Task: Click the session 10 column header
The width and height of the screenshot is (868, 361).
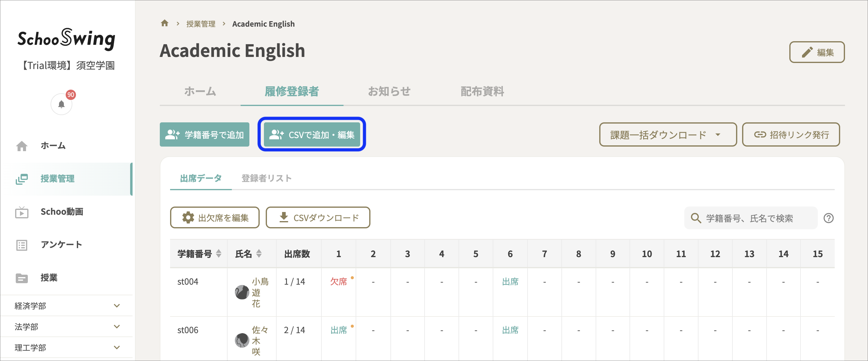Action: (x=647, y=254)
